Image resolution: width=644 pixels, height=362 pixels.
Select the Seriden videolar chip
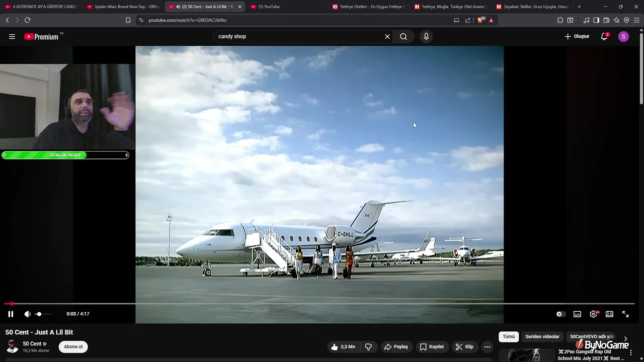[542, 336]
